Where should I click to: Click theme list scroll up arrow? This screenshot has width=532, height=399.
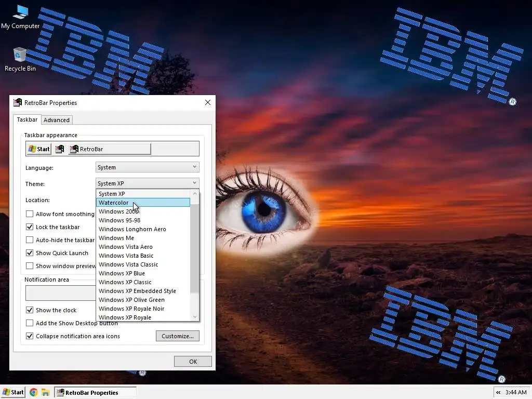click(x=195, y=194)
